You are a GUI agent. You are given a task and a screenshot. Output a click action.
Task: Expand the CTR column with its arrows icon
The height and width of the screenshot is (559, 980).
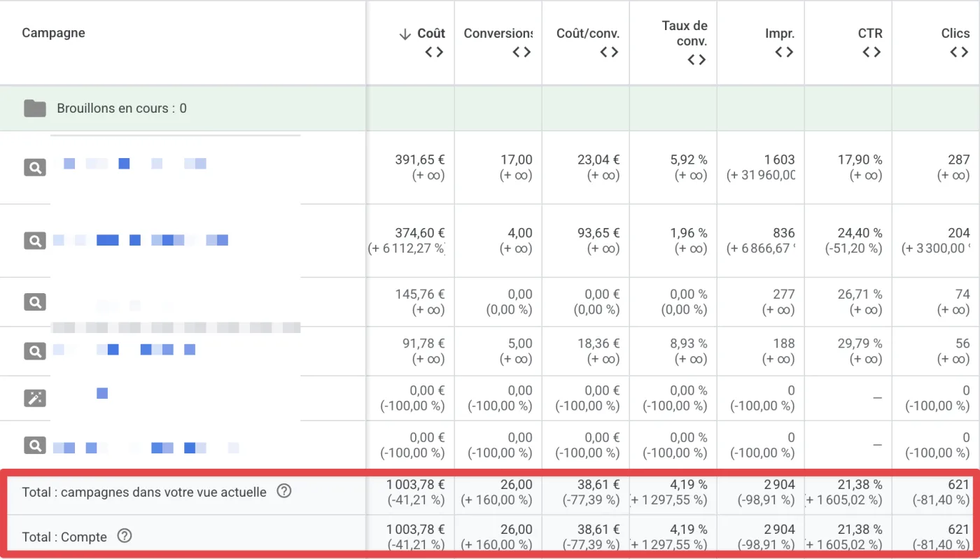point(871,52)
